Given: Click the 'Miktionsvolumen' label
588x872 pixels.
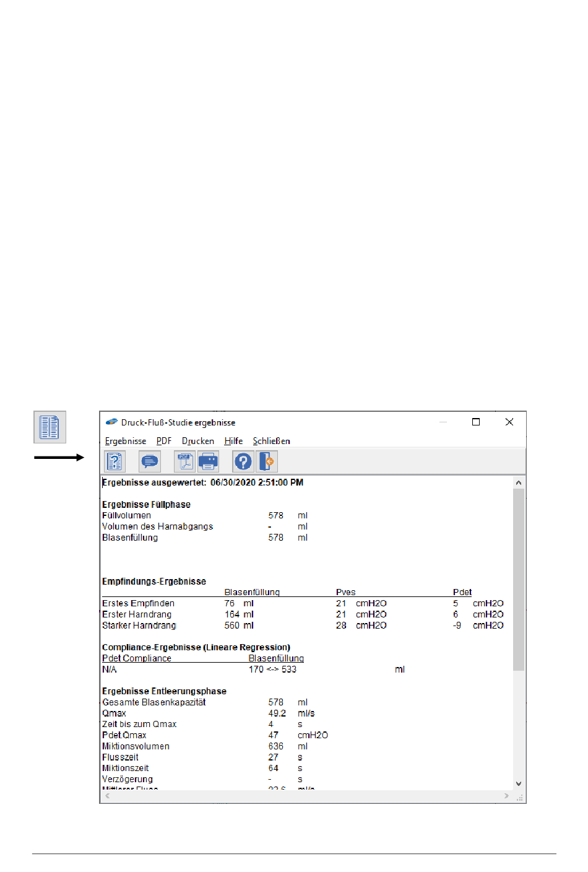Looking at the screenshot, I should pos(136,746).
